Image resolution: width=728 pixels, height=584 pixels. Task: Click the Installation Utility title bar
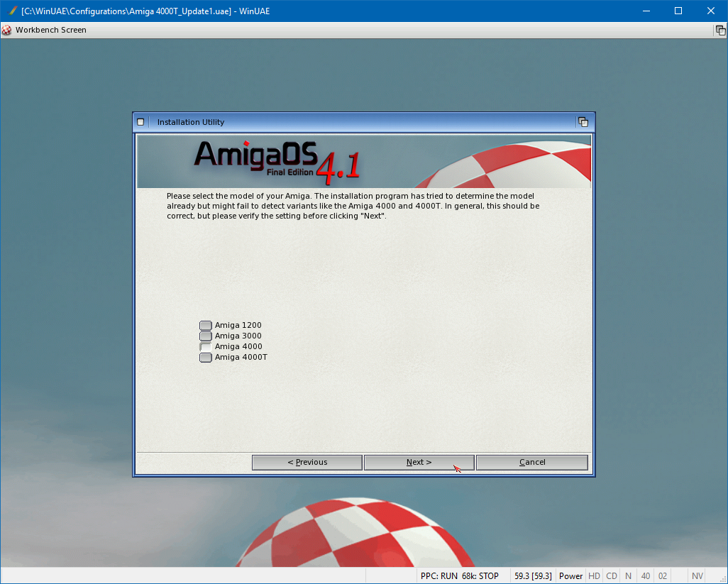coord(355,122)
